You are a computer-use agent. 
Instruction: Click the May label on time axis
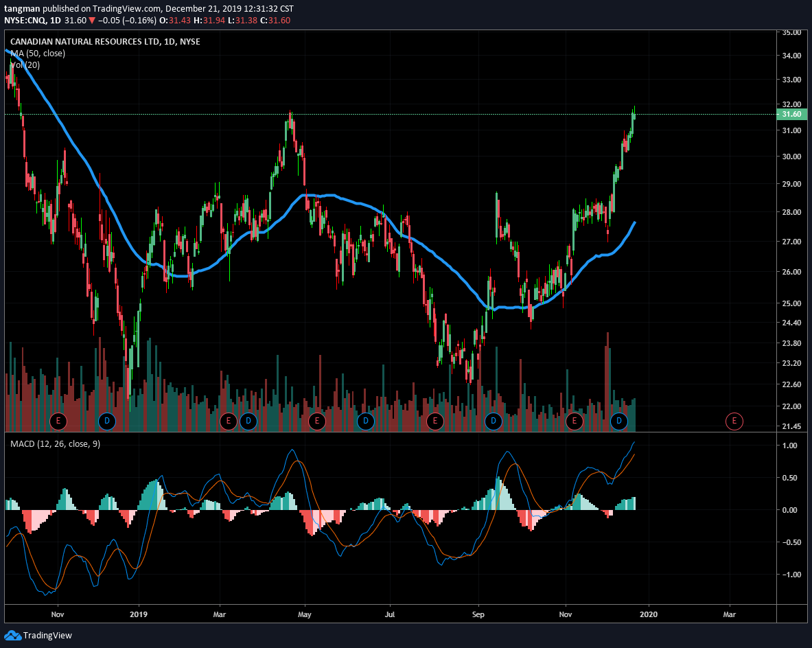[305, 614]
